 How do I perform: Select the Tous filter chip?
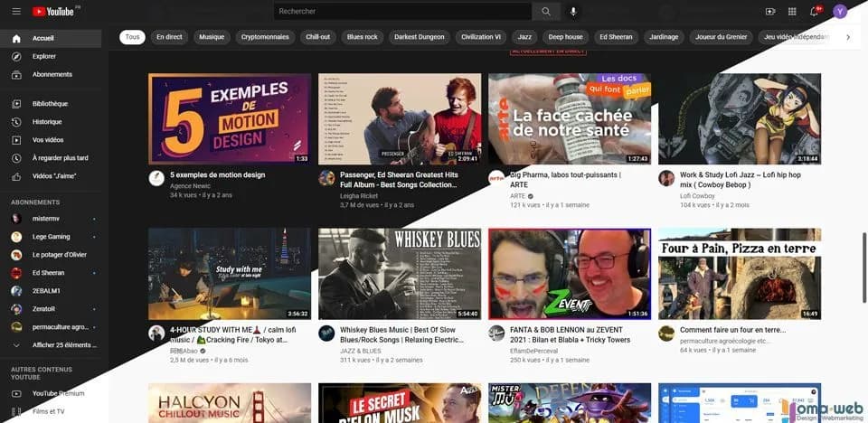[x=132, y=37]
